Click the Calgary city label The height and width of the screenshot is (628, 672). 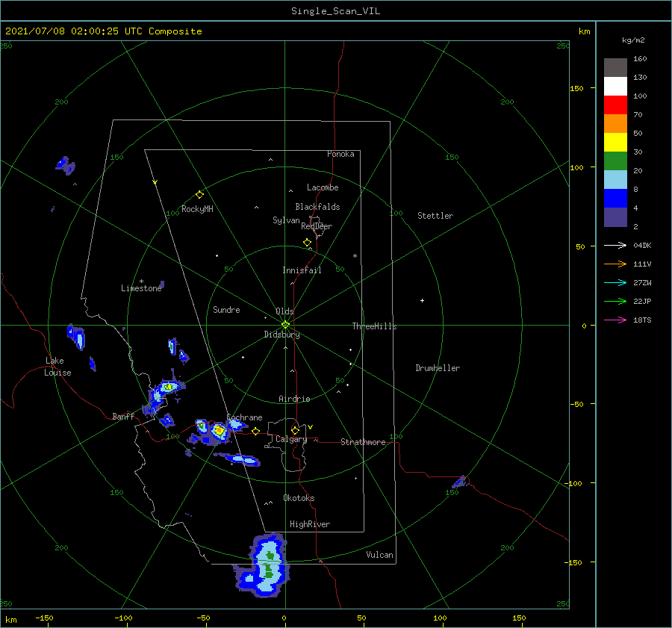(291, 439)
